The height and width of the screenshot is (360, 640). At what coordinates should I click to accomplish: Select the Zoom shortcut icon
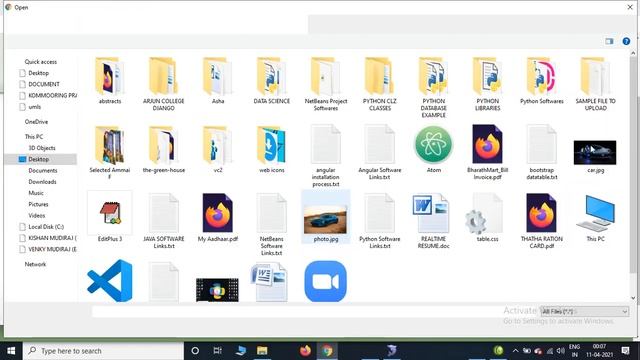pyautogui.click(x=325, y=282)
